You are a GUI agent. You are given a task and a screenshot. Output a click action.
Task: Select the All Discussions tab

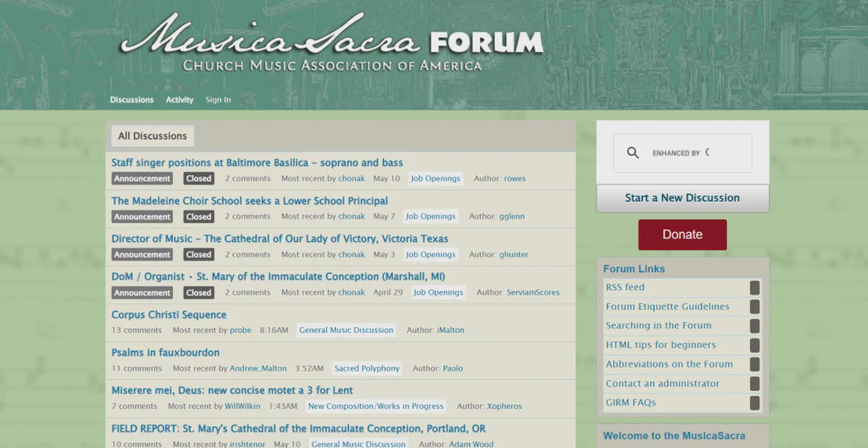coord(152,136)
